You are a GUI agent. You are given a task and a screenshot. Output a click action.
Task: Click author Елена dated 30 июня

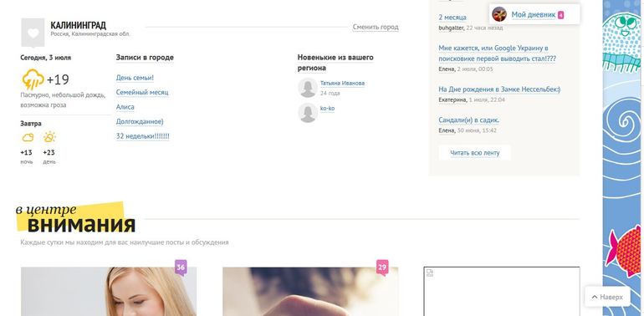click(x=447, y=130)
